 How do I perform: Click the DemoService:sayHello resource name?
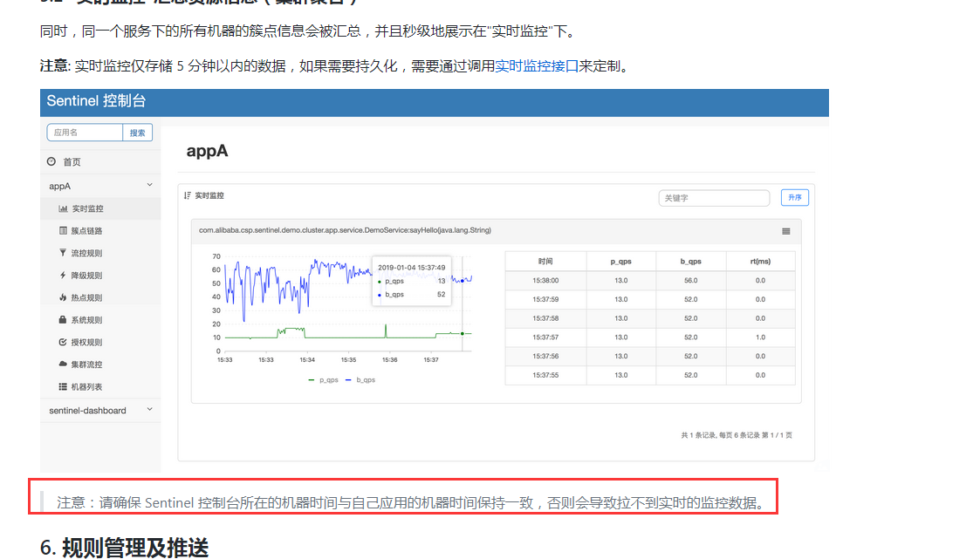pos(345,230)
